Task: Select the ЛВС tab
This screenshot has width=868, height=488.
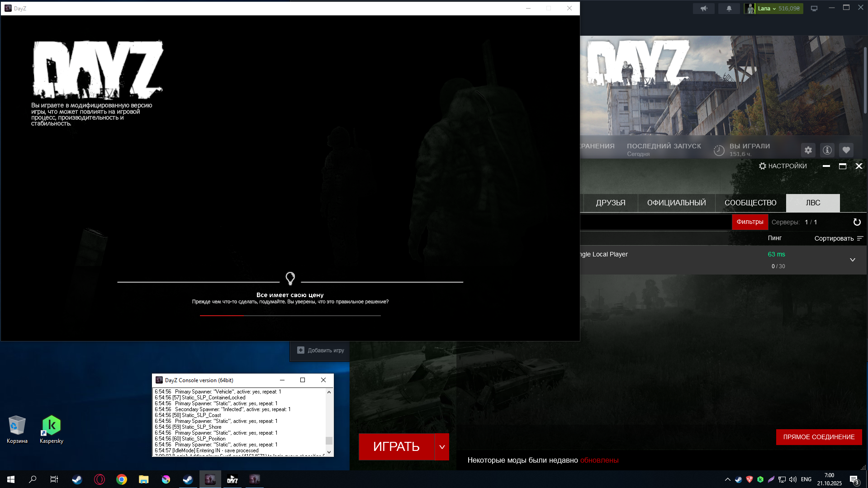Action: 813,203
